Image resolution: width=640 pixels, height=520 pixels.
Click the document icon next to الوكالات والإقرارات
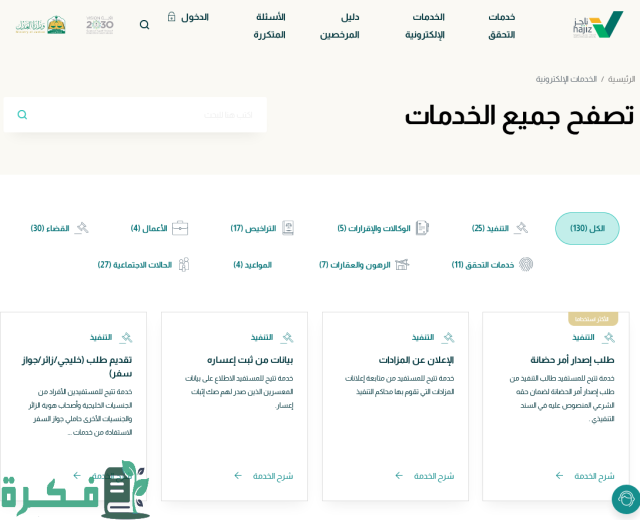[x=422, y=228]
